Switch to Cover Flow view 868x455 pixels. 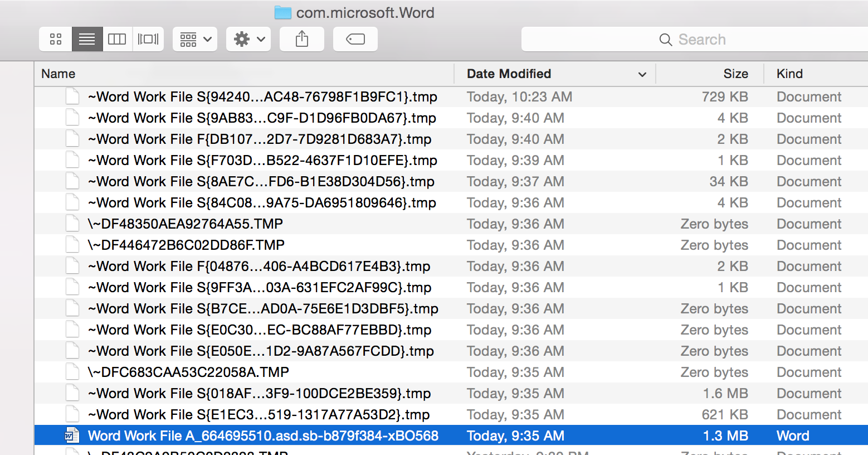click(x=148, y=39)
